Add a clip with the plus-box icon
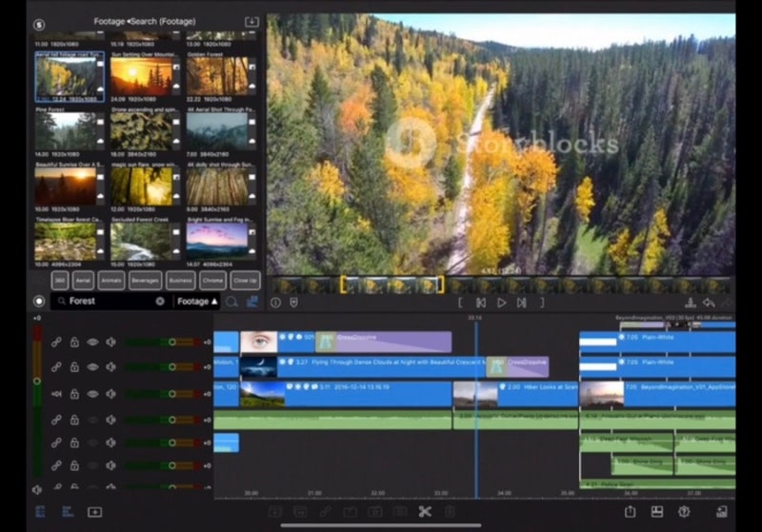The width and height of the screenshot is (762, 532). [x=94, y=512]
